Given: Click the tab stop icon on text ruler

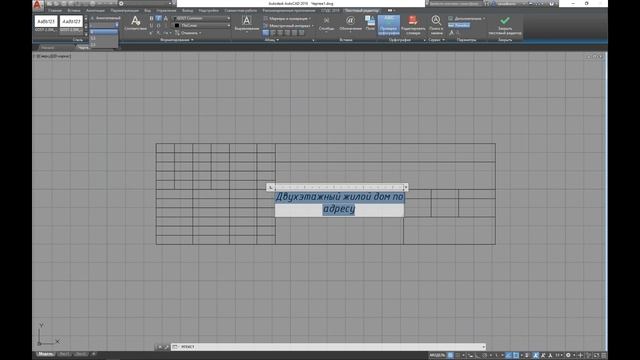Looking at the screenshot, I should tap(270, 187).
